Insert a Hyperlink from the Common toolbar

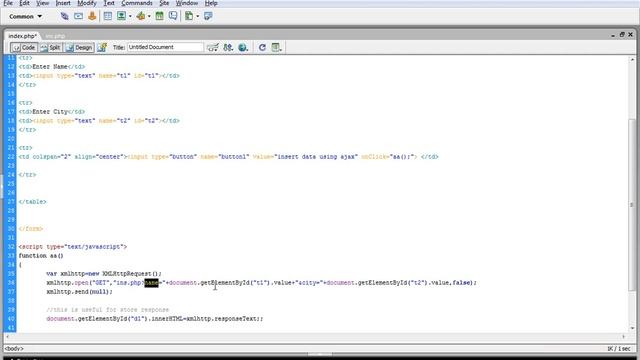point(64,16)
